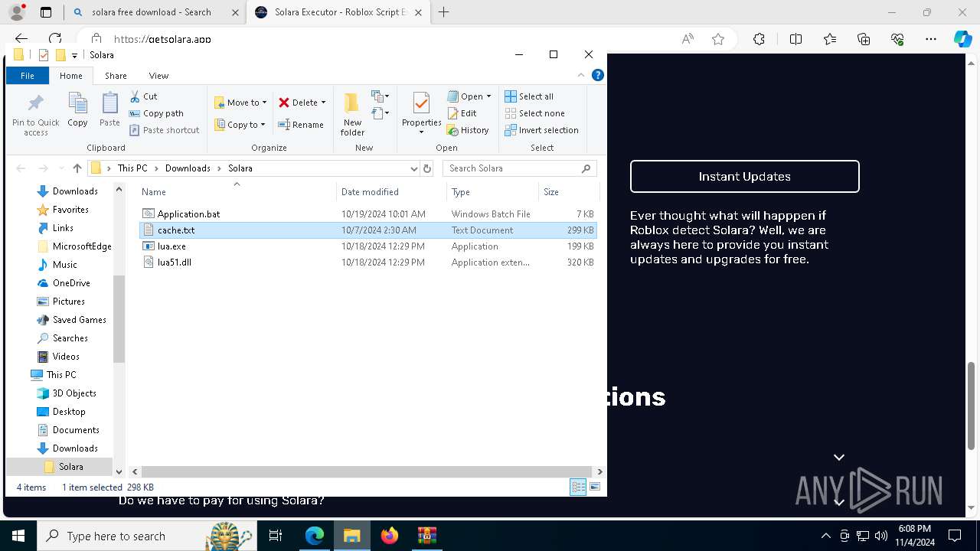Click the Copy ribbon button
The height and width of the screenshot is (551, 980).
[x=77, y=109]
